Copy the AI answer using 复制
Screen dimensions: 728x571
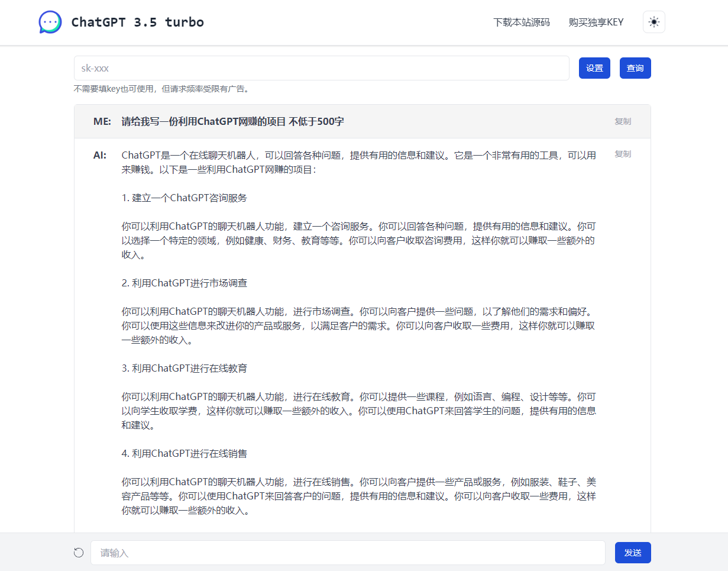(622, 154)
